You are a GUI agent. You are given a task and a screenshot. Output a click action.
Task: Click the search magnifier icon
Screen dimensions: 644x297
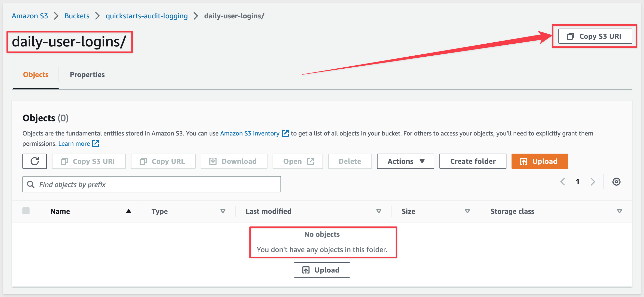click(31, 184)
